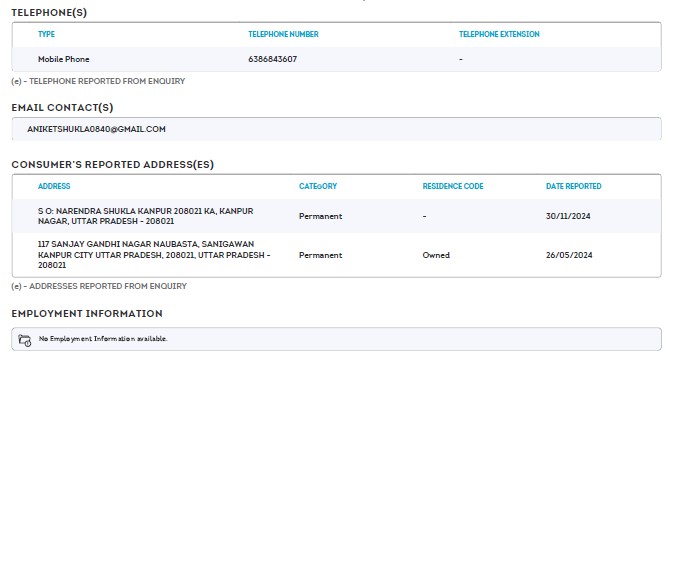
Task: Click the RESIDENCE CODE column header
Action: [x=452, y=186]
